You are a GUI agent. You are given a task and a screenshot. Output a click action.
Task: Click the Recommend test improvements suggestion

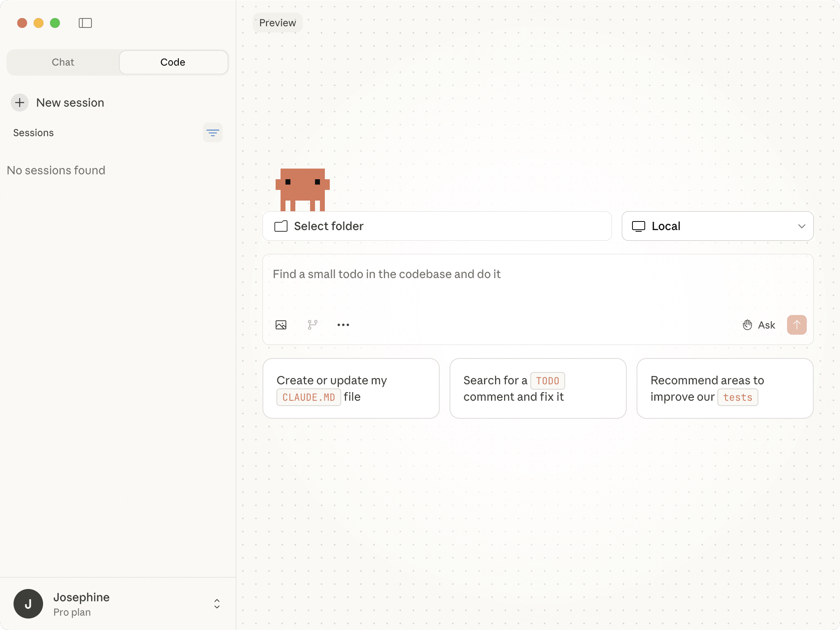[724, 388]
